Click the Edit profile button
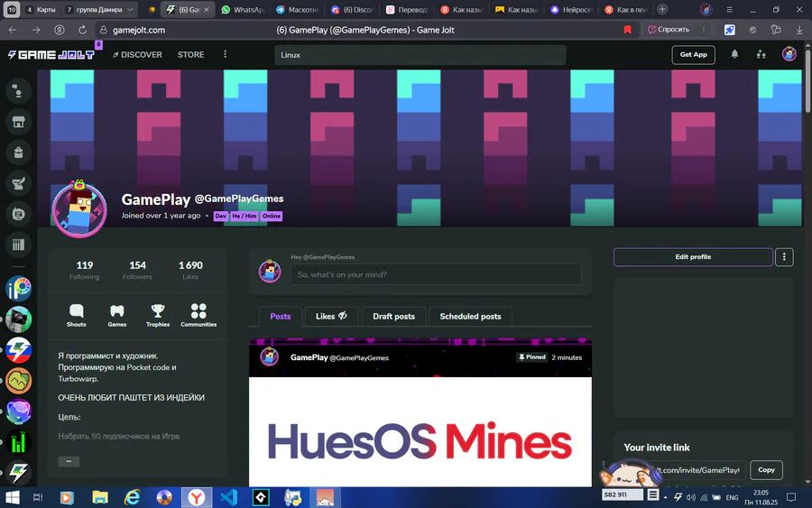The image size is (812, 508). point(693,257)
